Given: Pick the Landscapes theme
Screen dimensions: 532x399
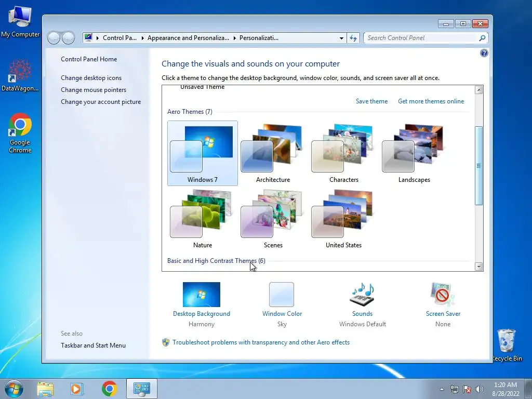Looking at the screenshot, I should point(414,153).
